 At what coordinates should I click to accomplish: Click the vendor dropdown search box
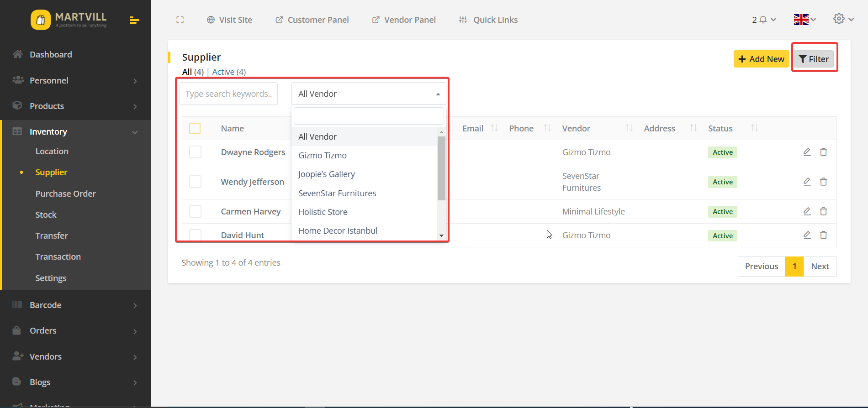(x=369, y=116)
